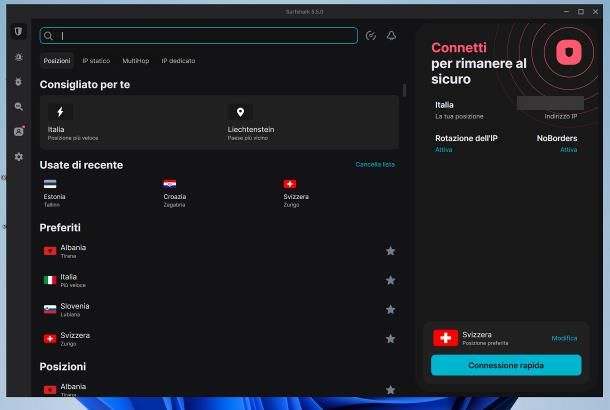Image resolution: width=610 pixels, height=410 pixels.
Task: Select the Svizzera flag in recently used
Action: tap(290, 184)
